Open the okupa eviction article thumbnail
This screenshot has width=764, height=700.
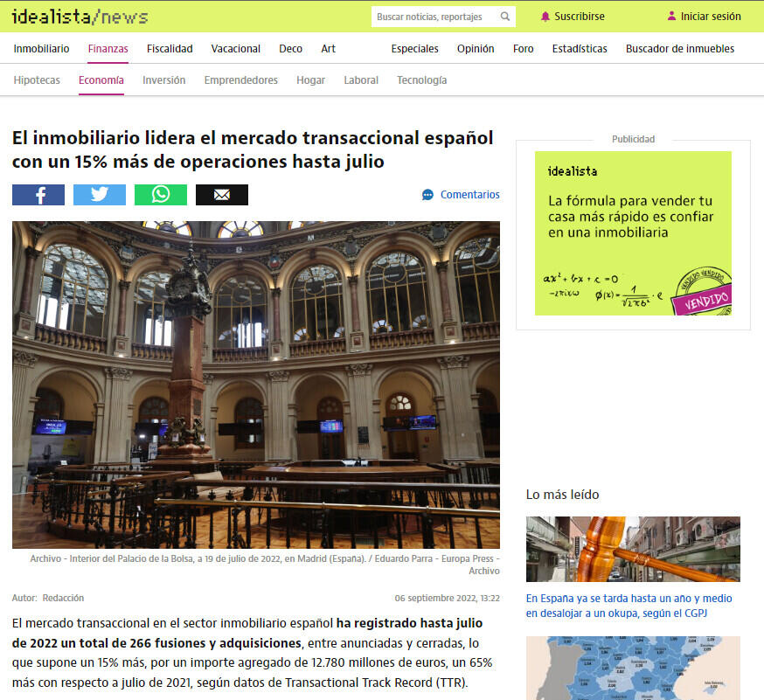click(633, 549)
